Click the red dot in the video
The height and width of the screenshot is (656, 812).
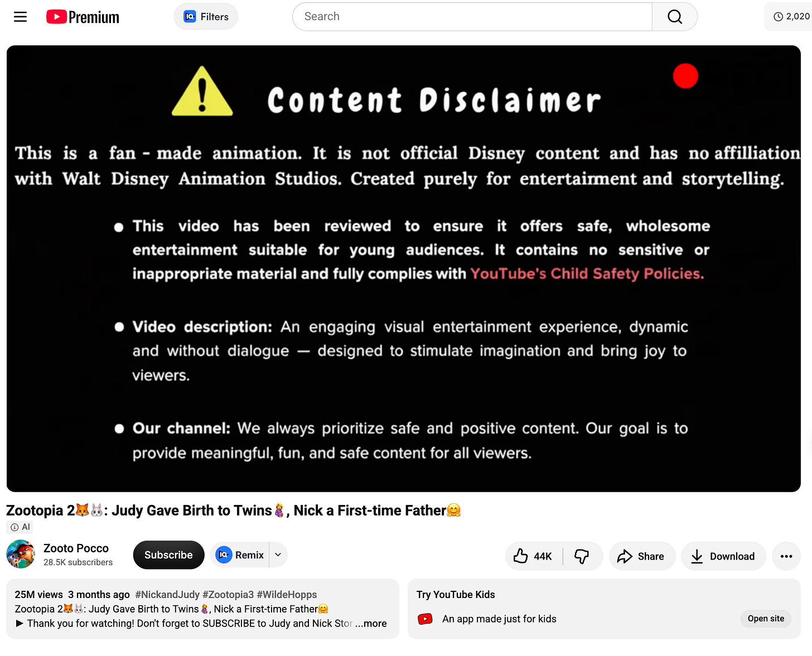tap(685, 76)
